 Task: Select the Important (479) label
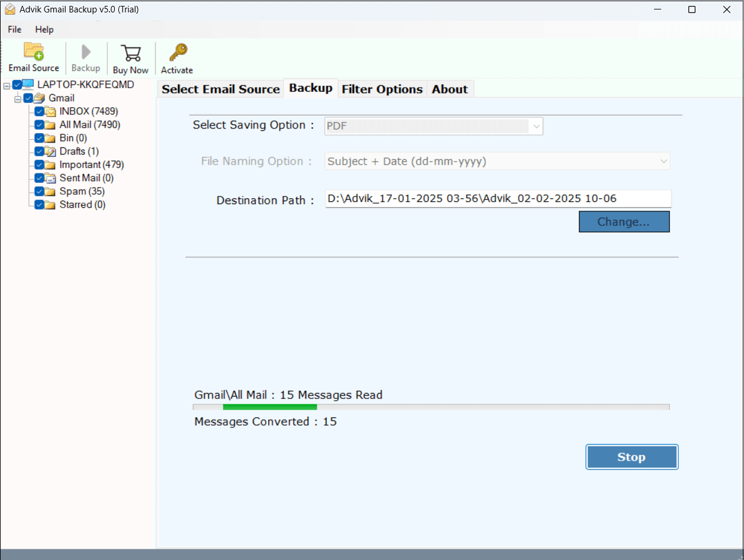point(92,165)
